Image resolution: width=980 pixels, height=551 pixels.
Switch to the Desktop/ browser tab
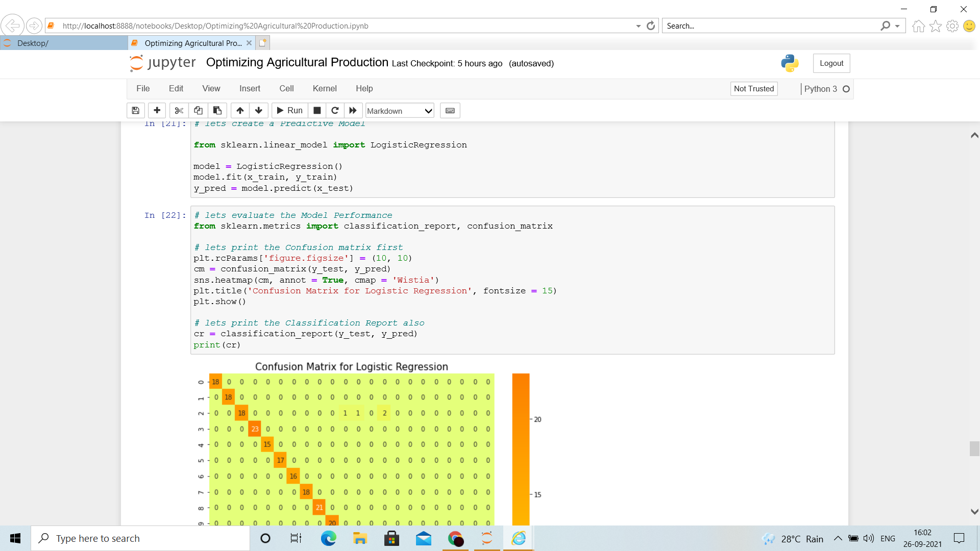33,43
